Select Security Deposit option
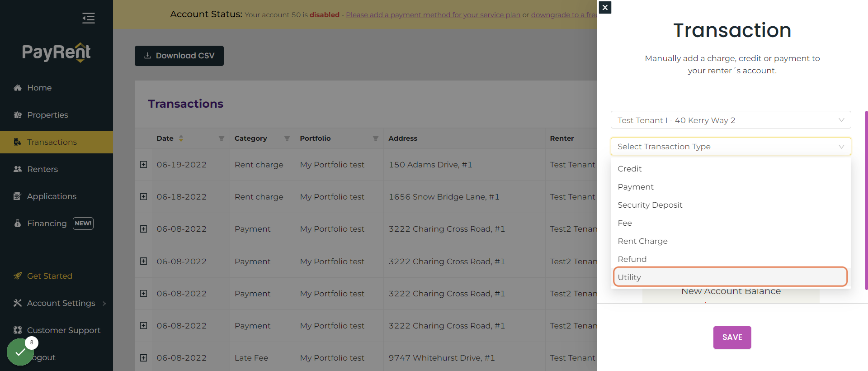Image resolution: width=868 pixels, height=371 pixels. tap(731, 205)
